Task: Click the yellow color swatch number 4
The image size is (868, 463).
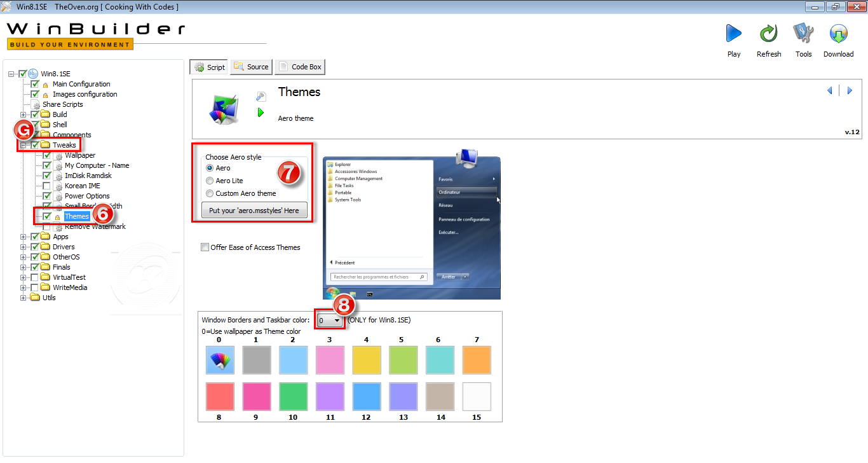Action: pyautogui.click(x=366, y=360)
